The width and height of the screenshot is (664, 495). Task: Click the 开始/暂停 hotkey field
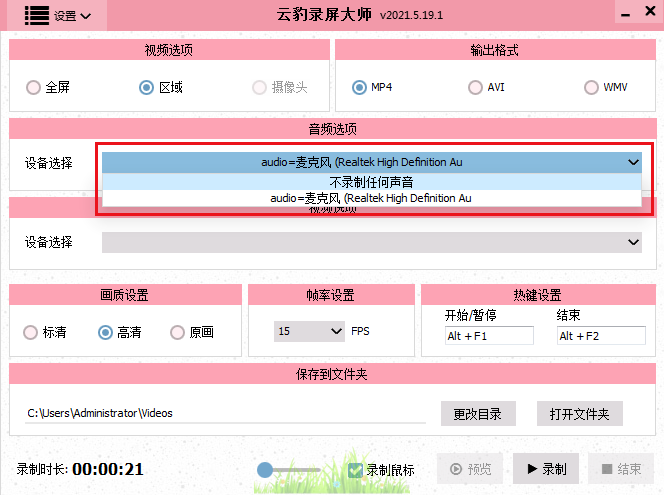coord(489,336)
